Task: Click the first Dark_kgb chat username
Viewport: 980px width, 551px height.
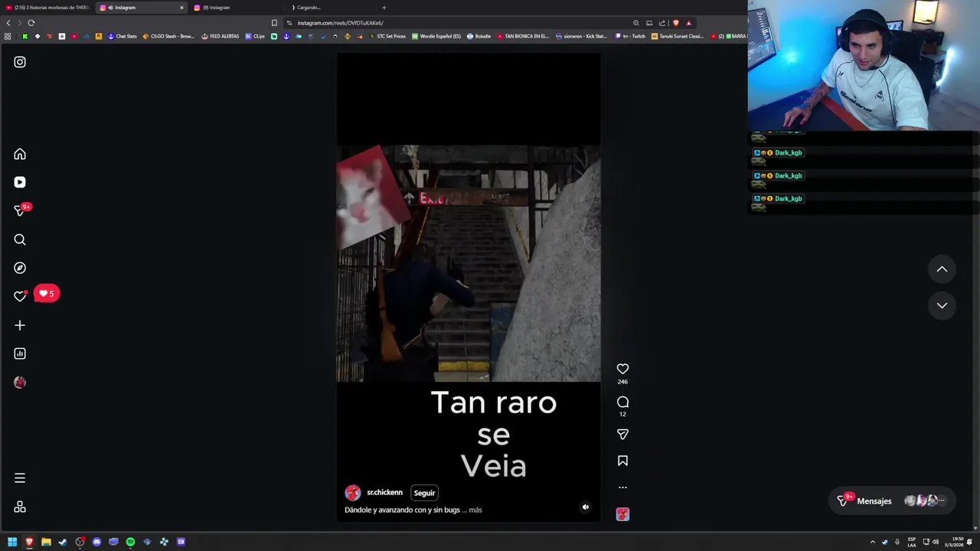Action: (x=788, y=152)
